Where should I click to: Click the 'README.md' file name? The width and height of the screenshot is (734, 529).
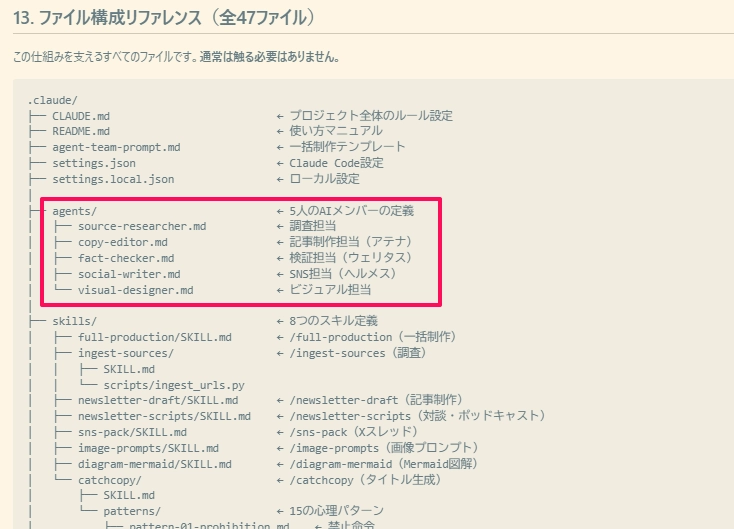(81, 132)
